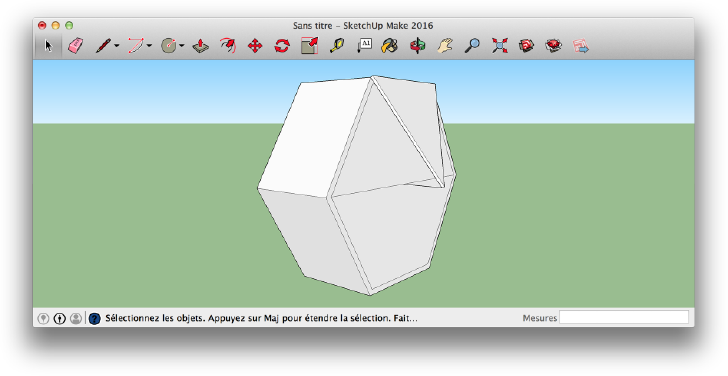
Task: Open the 3D Warehouse icon
Action: [526, 45]
